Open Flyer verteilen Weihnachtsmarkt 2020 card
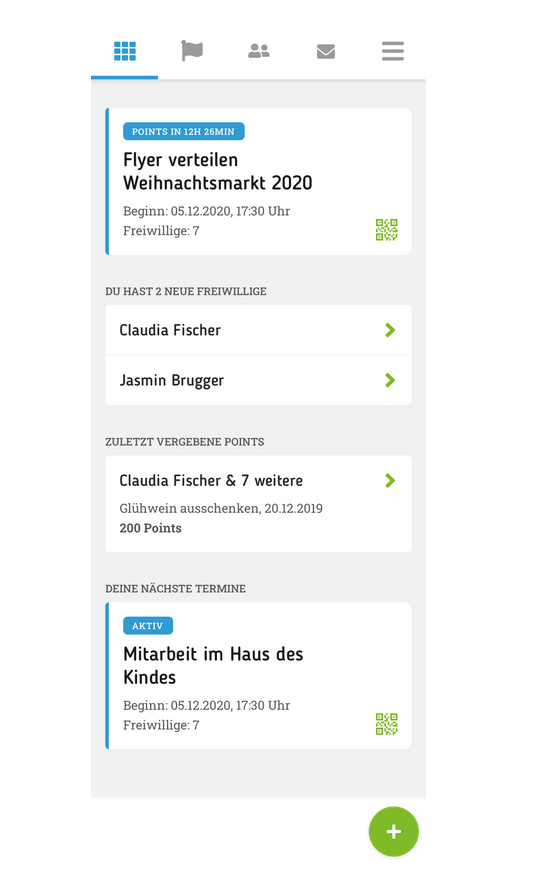The height and width of the screenshot is (885, 548). pyautogui.click(x=258, y=181)
